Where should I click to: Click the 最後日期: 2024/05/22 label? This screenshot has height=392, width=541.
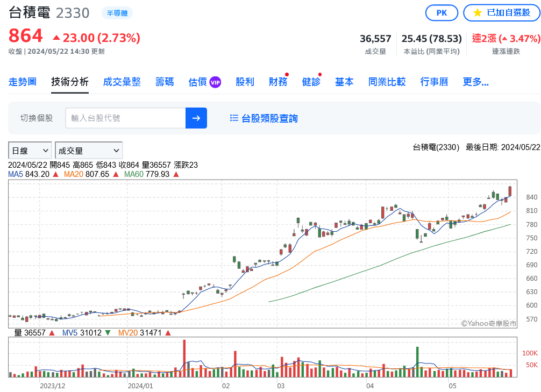[x=503, y=147]
